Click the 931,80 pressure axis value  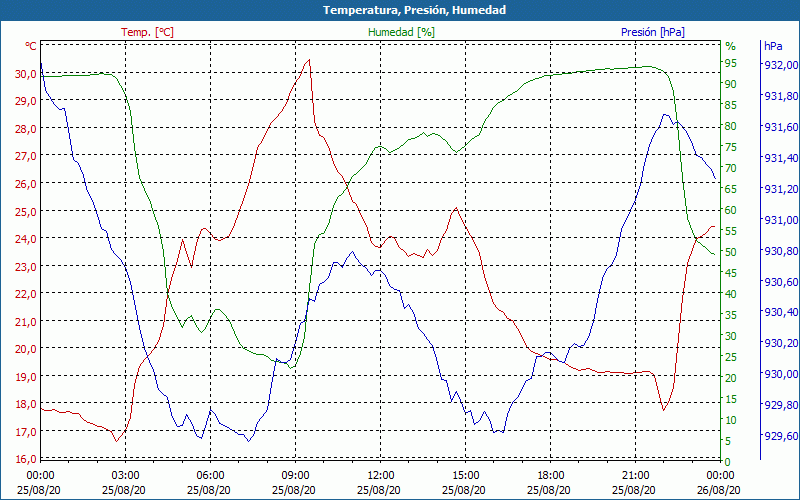pos(779,96)
